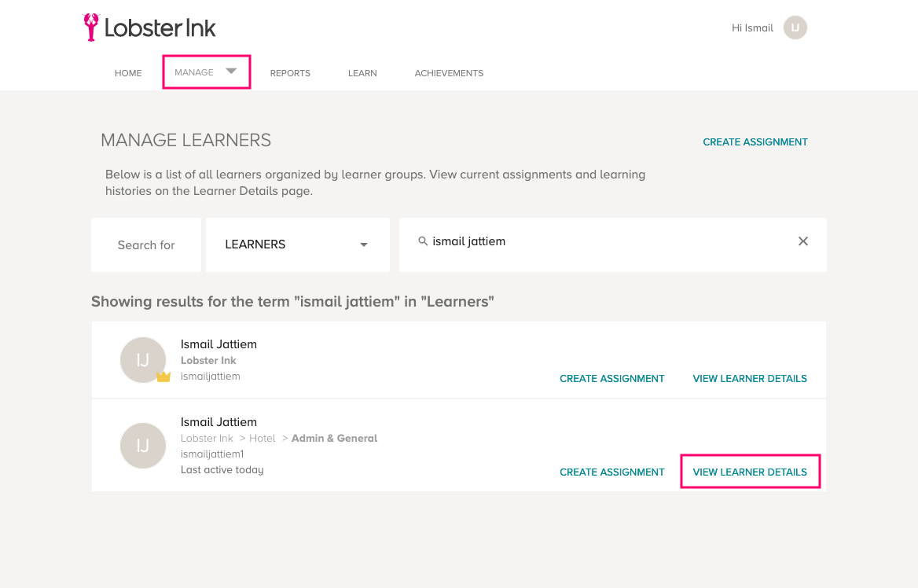Expand the Manage menu arrow
The image size is (918, 588).
(x=231, y=72)
